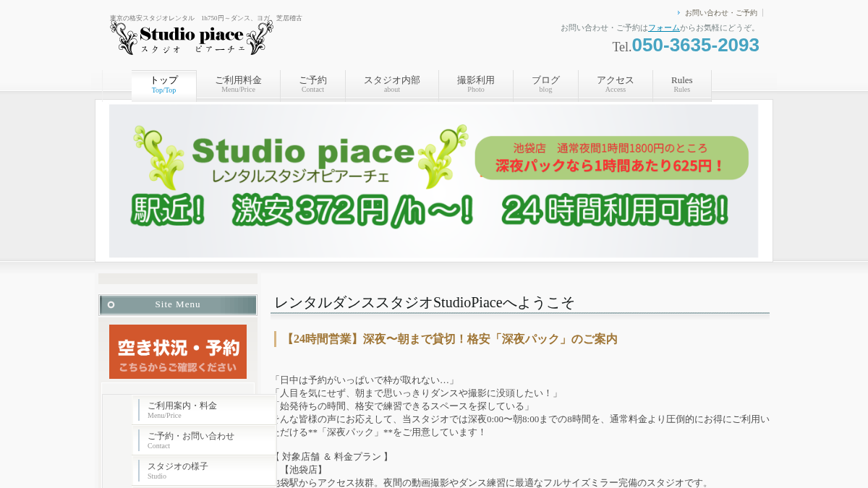Select 撮影利用 Photo menu item
Screen dimensions: 868x488
click(476, 85)
